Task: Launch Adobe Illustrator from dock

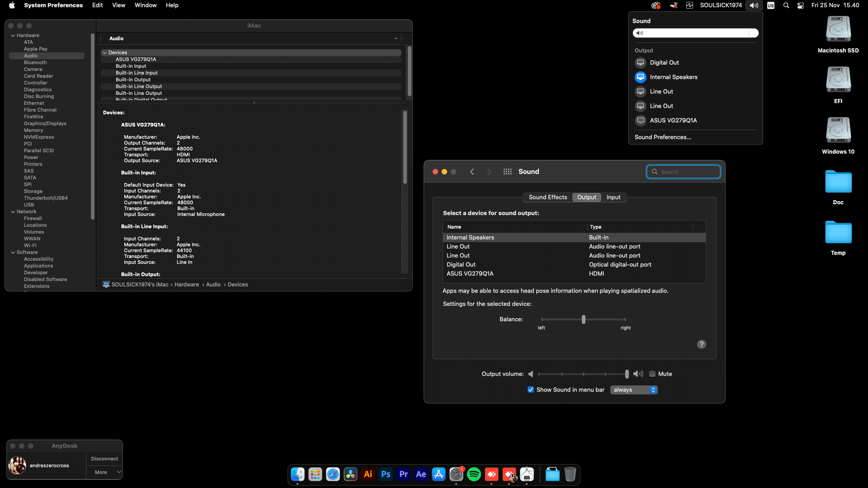Action: tap(368, 474)
